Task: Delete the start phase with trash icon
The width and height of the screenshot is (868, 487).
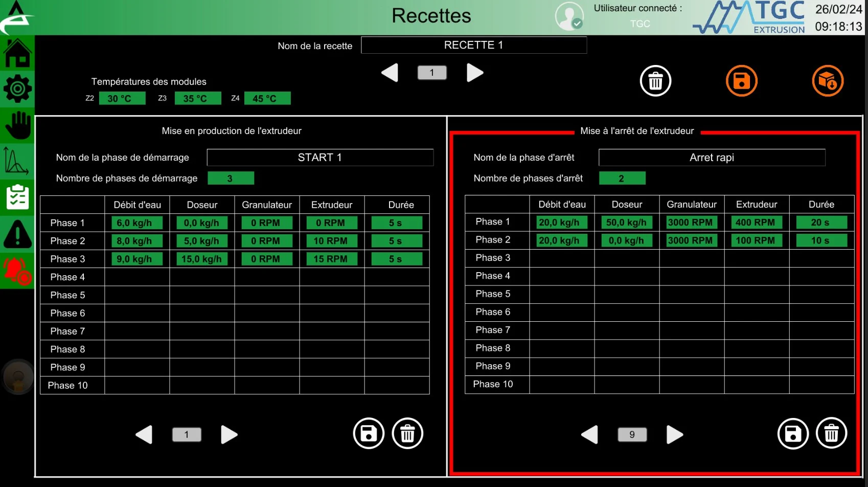Action: tap(407, 434)
